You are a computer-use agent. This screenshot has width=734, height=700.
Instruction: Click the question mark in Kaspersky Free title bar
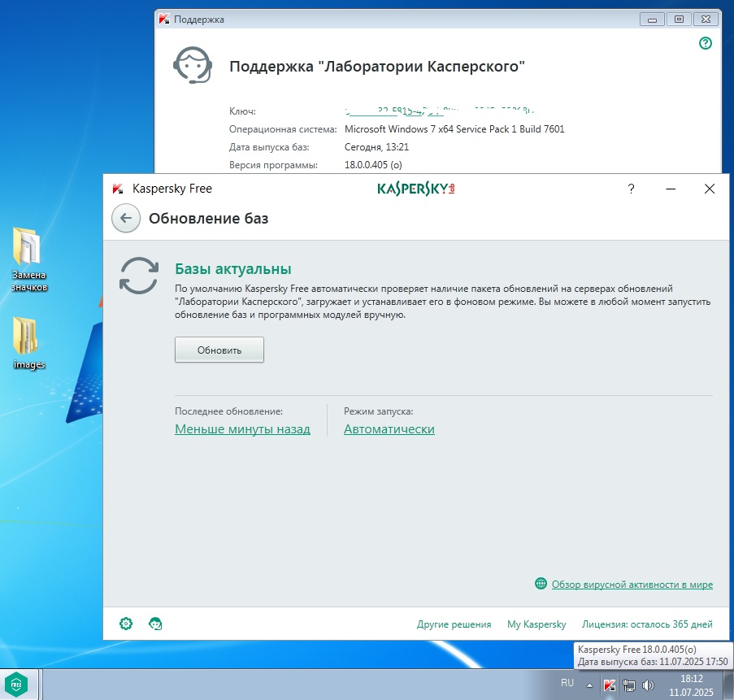coord(631,189)
